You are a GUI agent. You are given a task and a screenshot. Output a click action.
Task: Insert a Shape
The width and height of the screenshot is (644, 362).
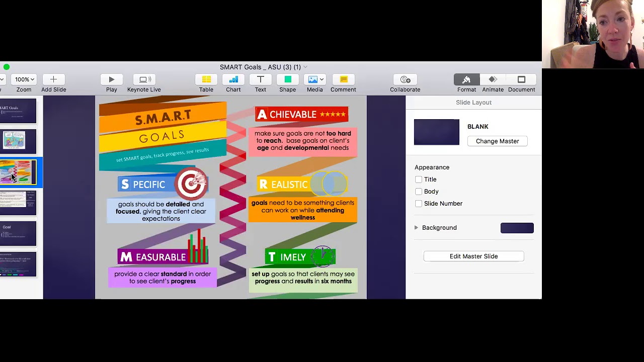click(288, 79)
